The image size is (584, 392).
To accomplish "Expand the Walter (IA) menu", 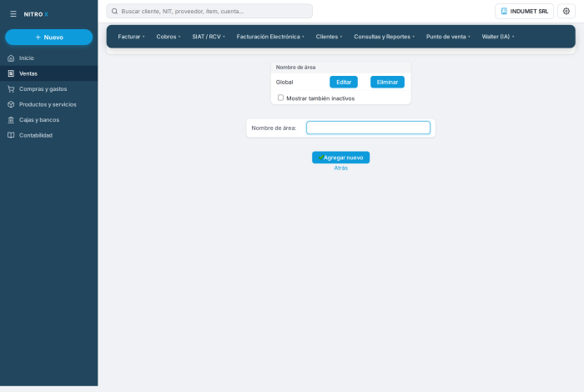I will click(x=498, y=37).
